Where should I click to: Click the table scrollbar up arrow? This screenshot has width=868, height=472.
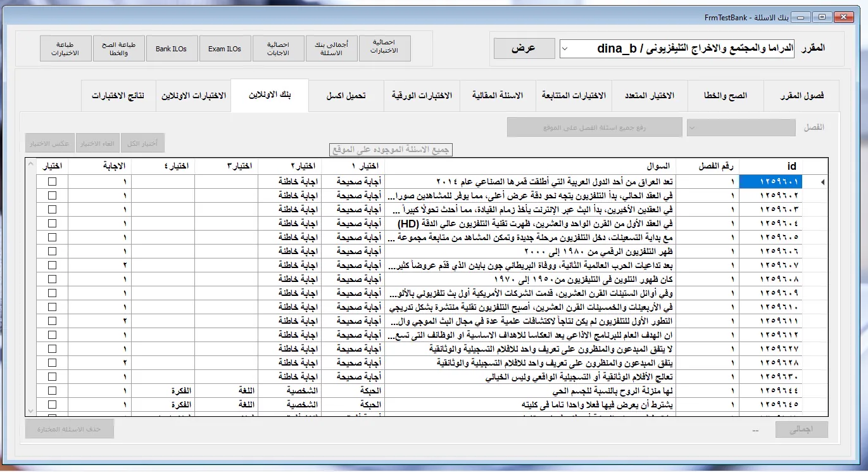click(31, 164)
